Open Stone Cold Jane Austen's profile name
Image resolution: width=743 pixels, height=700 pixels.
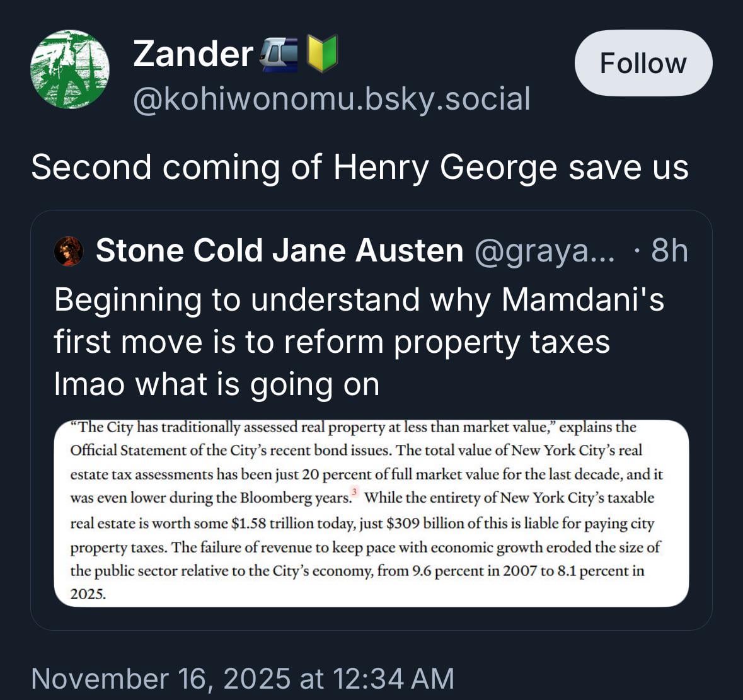point(279,251)
